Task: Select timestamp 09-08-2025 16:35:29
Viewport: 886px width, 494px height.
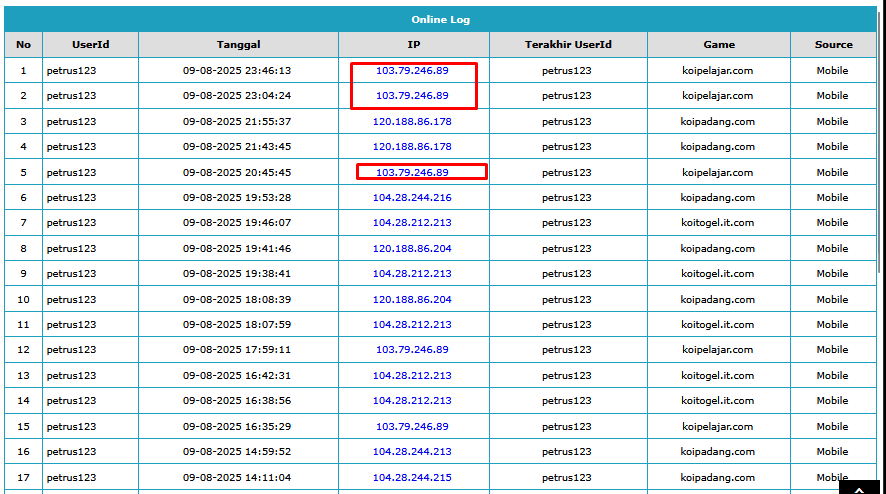Action: 237,427
